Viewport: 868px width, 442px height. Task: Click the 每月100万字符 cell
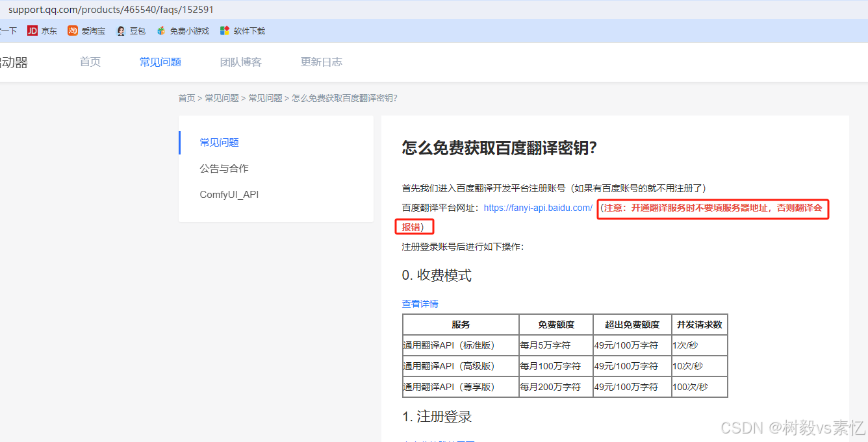[556, 366]
